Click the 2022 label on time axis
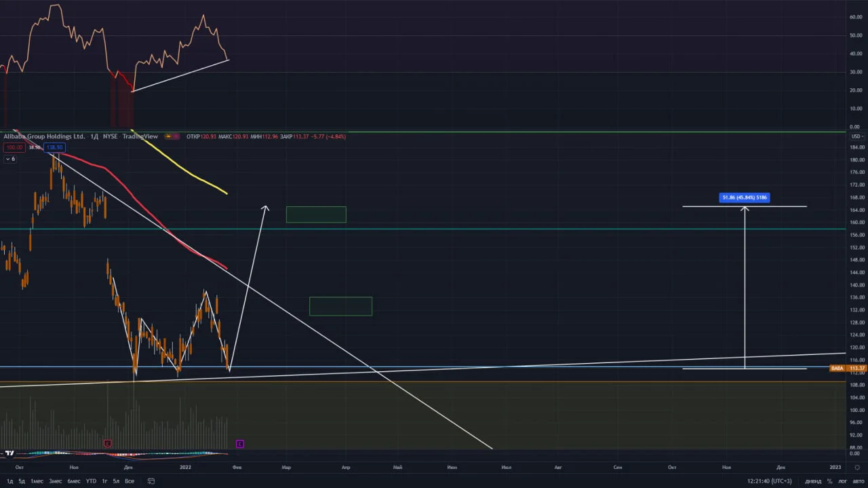868x488 pixels. coord(185,467)
